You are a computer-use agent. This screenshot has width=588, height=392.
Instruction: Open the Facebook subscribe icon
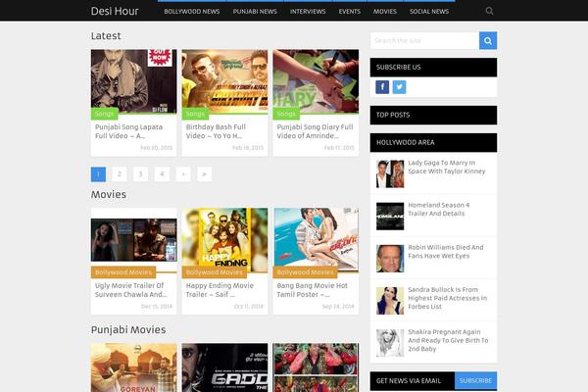tap(382, 87)
